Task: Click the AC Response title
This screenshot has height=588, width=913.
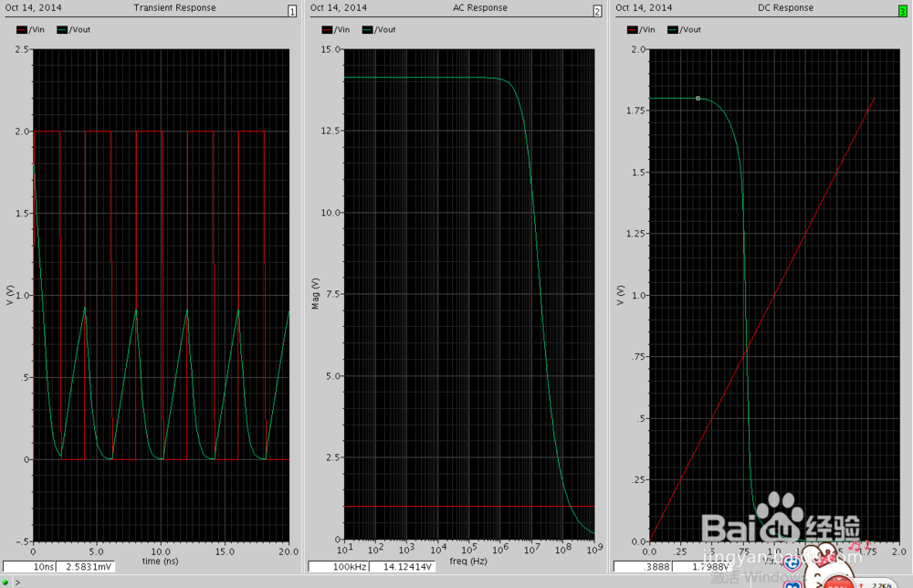Action: coord(480,7)
